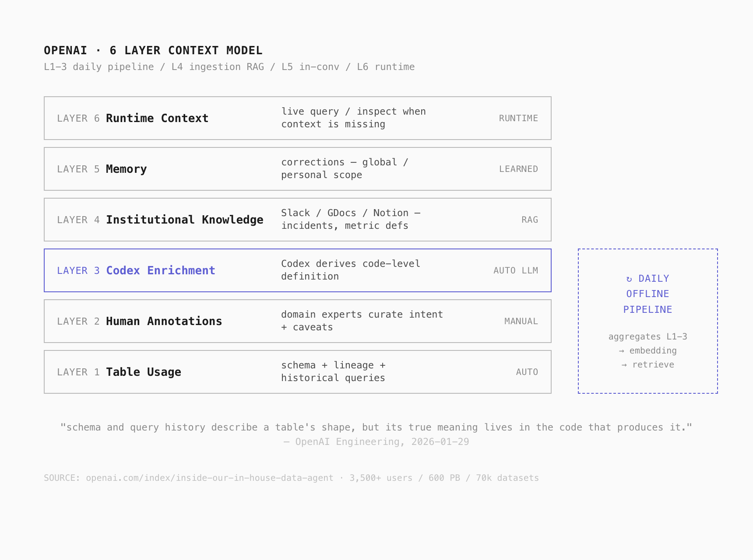The height and width of the screenshot is (560, 753).
Task: Click the 'LAYER 6' label
Action: click(78, 118)
